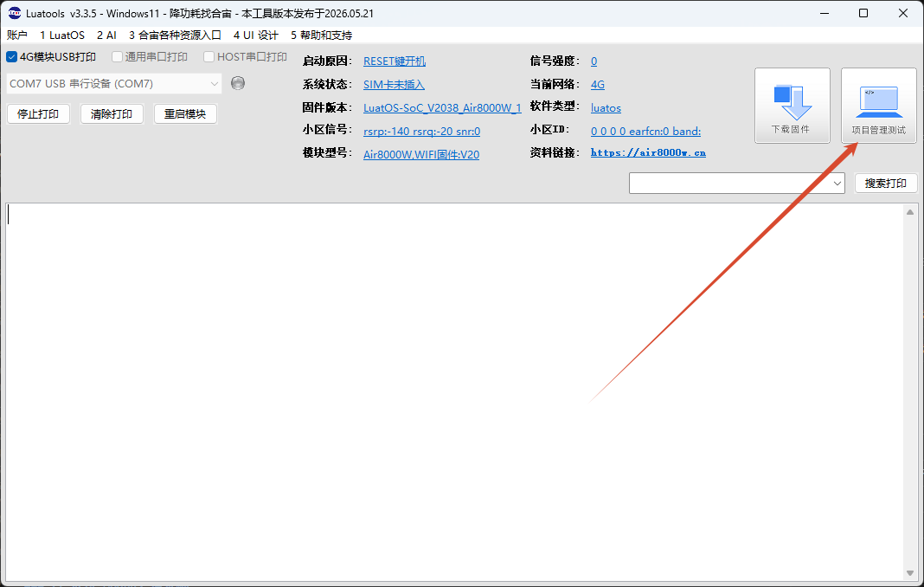Click the 信号强度 label

555,61
